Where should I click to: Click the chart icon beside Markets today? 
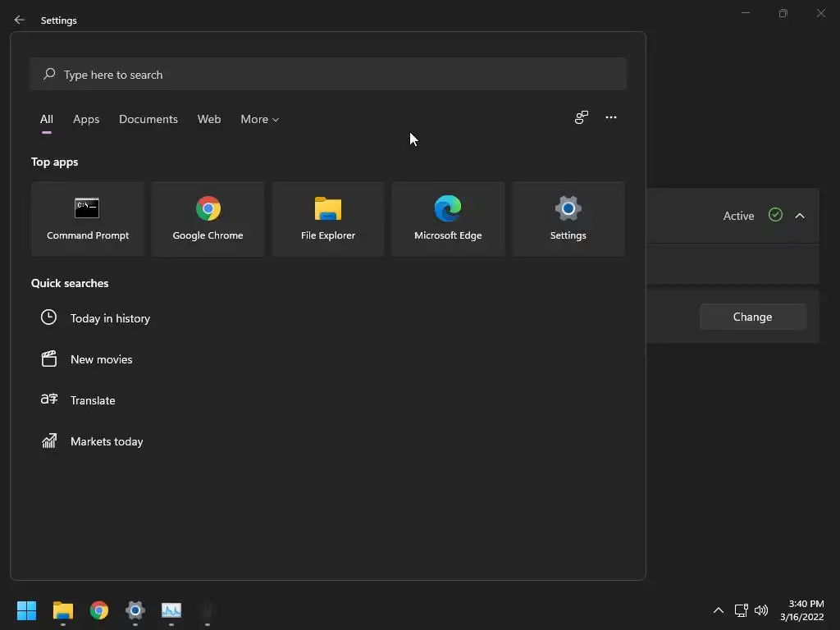[49, 441]
